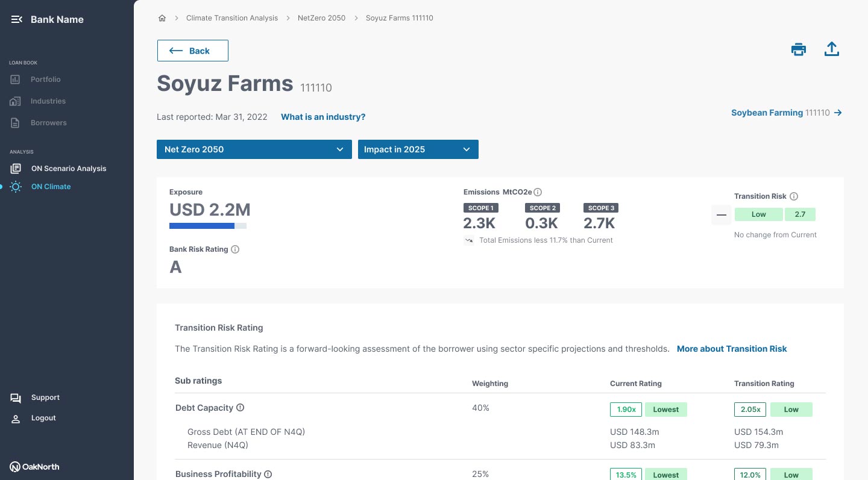Navigate to NetZero 2050 breadcrumb

(322, 18)
